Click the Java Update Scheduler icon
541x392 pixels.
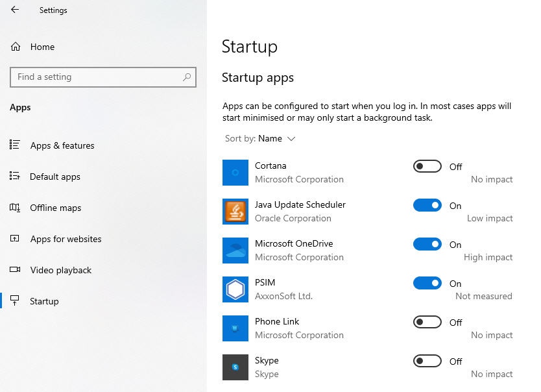click(x=235, y=212)
